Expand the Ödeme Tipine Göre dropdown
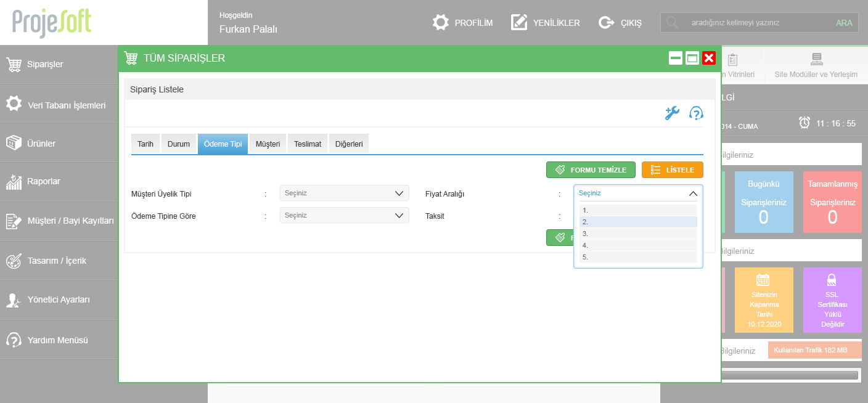Screen dimensions: 868x403 pos(344,216)
